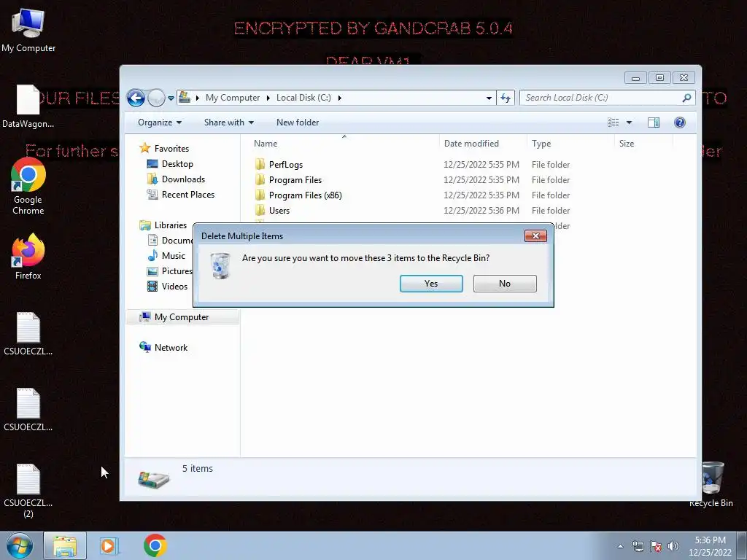The width and height of the screenshot is (747, 560).
Task: Create a New folder
Action: coord(298,122)
